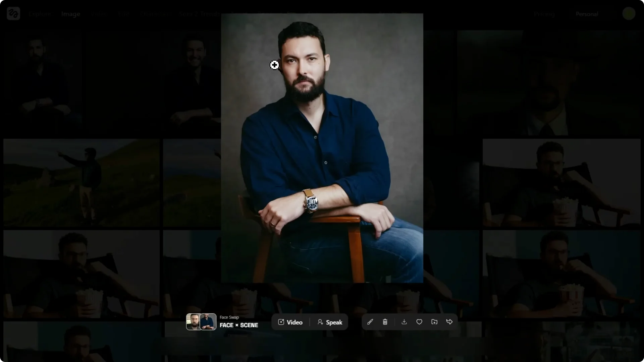
Task: Move the image to a folder
Action: click(x=434, y=322)
